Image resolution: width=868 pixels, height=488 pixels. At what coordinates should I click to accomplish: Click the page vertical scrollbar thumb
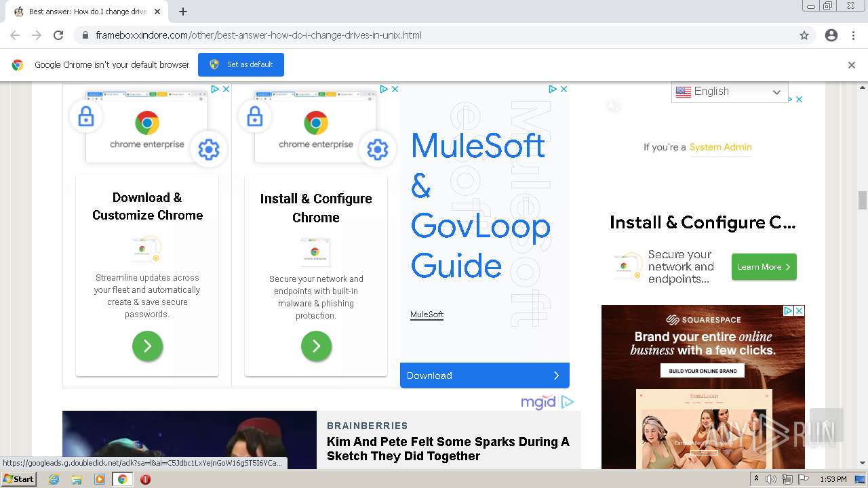pos(863,201)
